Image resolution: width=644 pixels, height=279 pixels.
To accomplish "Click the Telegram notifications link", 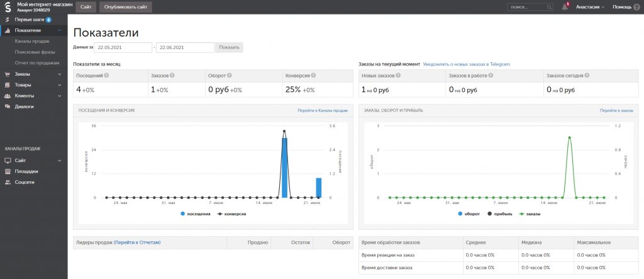I will (x=466, y=64).
